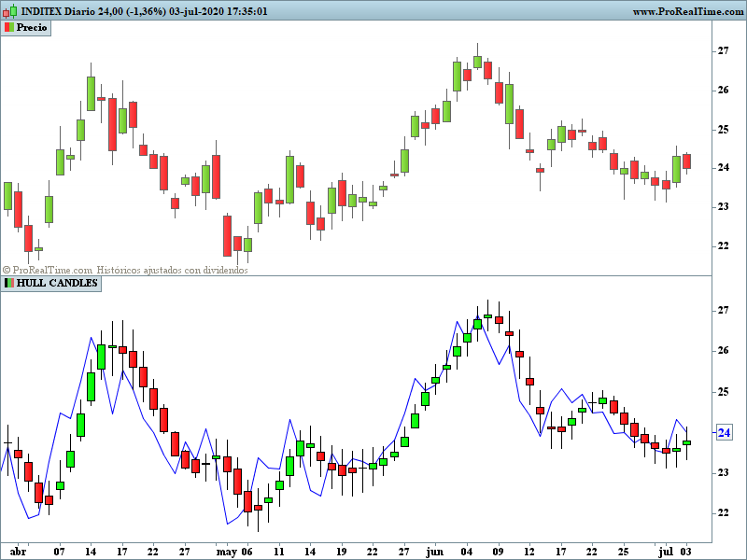Click level 26 on Hull Candles axis
The width and height of the screenshot is (747, 560).
pos(723,351)
